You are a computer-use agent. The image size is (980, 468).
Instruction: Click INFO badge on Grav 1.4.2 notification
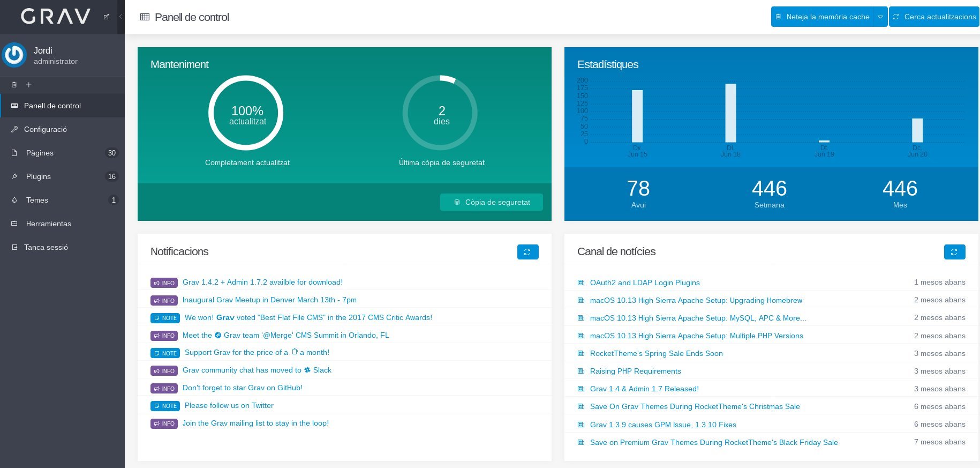(164, 283)
